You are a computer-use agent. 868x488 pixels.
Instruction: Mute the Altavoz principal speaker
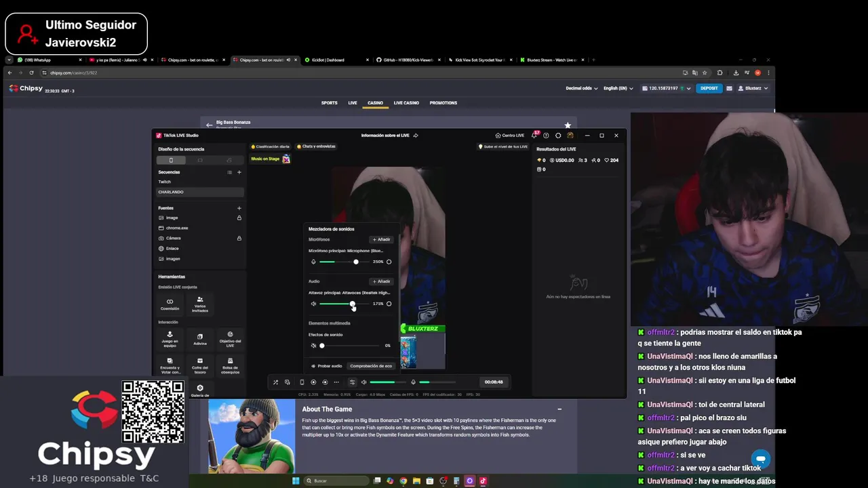click(x=313, y=304)
